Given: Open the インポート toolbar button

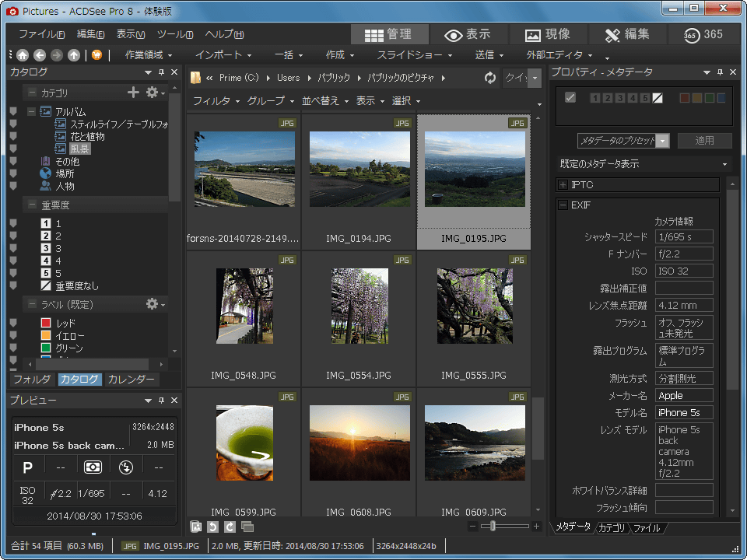Looking at the screenshot, I should [x=223, y=55].
